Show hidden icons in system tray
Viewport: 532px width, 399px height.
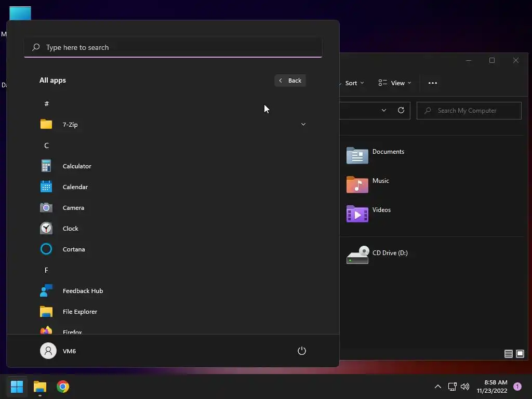(x=438, y=387)
